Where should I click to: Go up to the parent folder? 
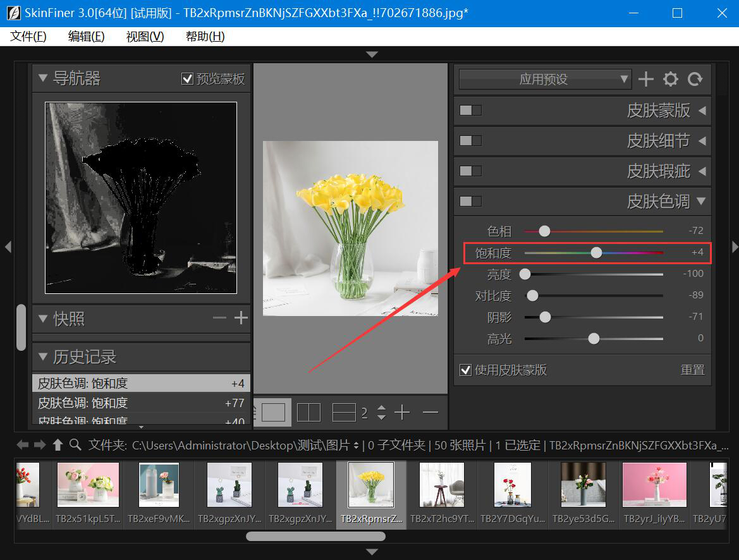click(58, 445)
